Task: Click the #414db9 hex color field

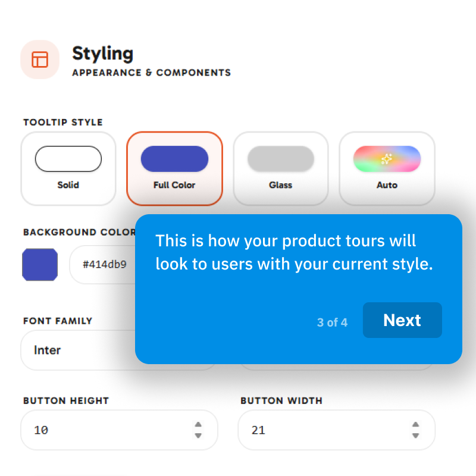Action: point(102,265)
